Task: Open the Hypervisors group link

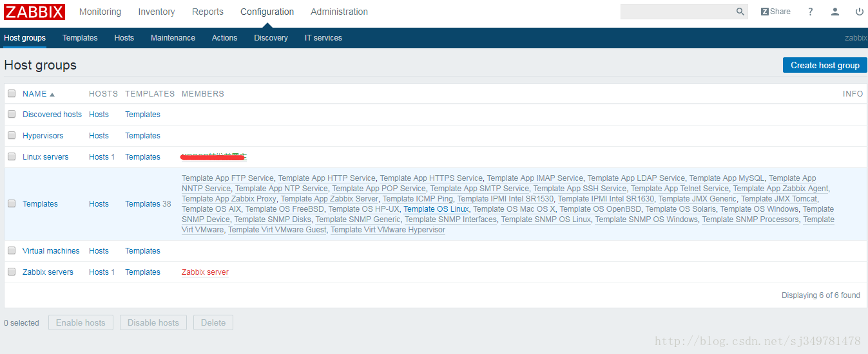Action: (43, 136)
